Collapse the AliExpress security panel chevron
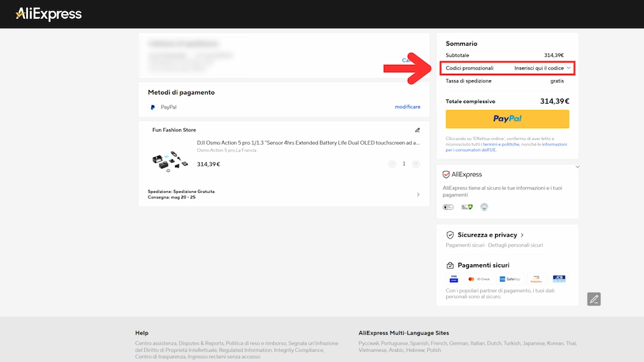644x362 pixels. point(577,167)
